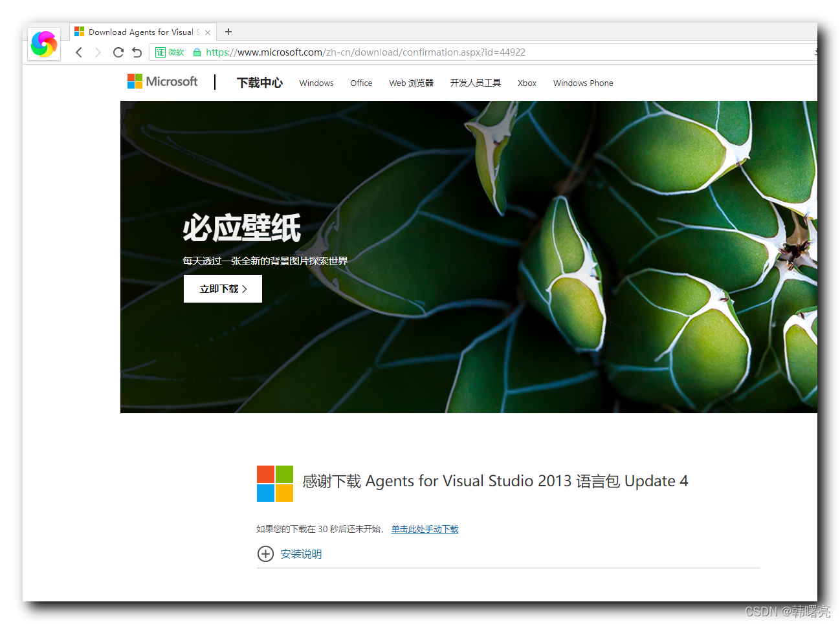Click the colorful browser logo icon
Image resolution: width=840 pixels, height=624 pixels.
pyautogui.click(x=44, y=44)
